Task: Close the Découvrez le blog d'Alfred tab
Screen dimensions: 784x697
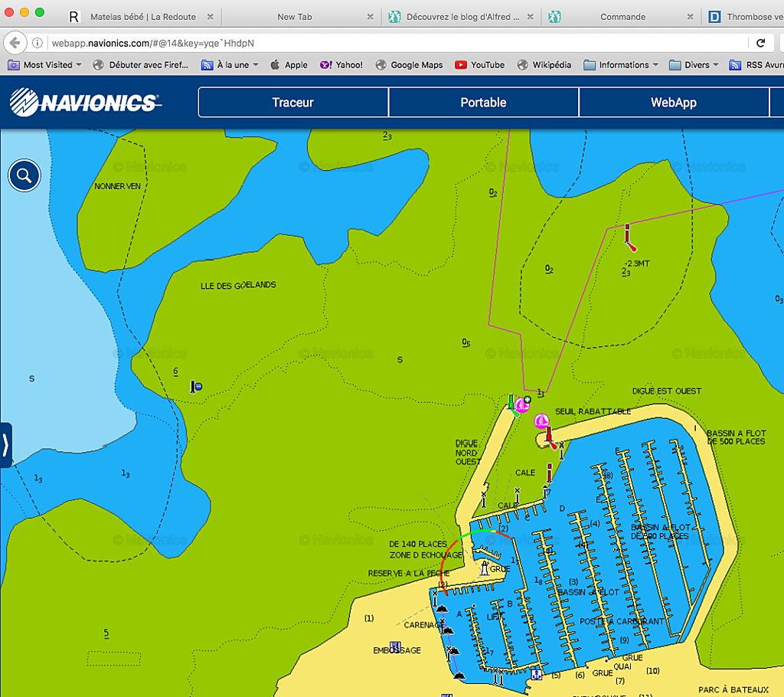Action: 530,17
